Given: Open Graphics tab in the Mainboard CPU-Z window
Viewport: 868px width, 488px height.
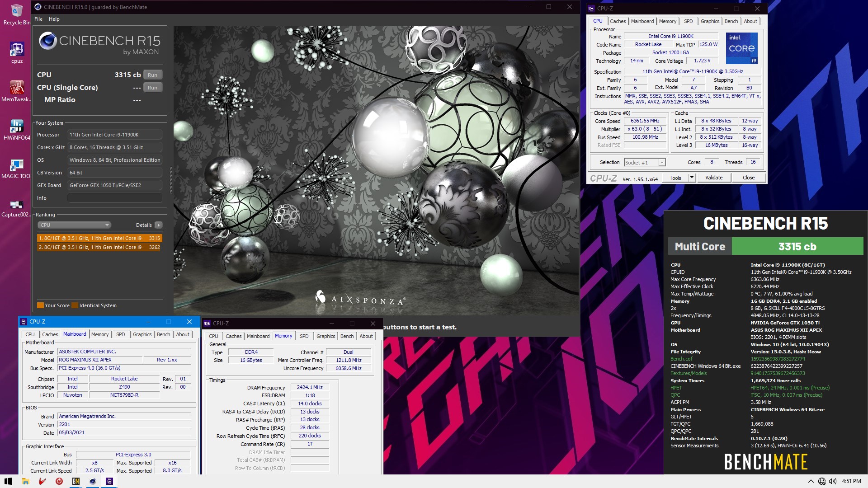Looking at the screenshot, I should tap(142, 334).
